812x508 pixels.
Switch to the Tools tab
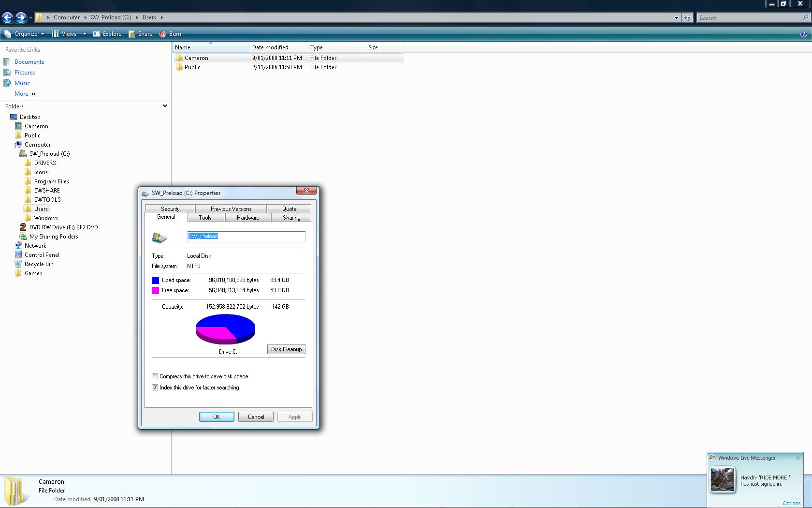(x=205, y=218)
